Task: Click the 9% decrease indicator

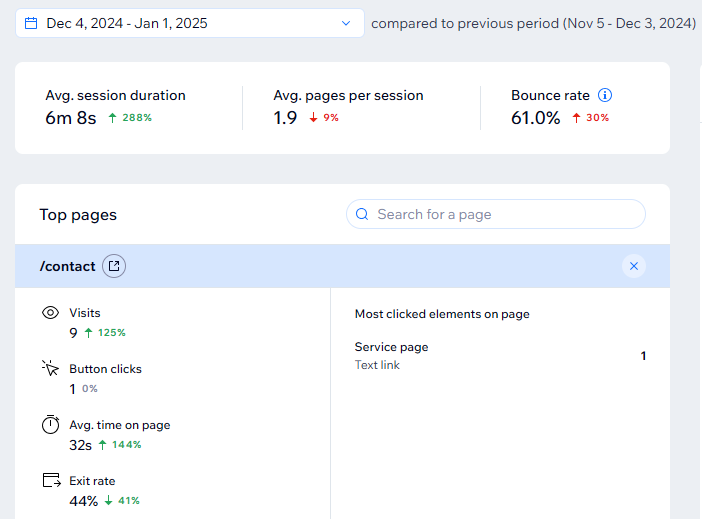Action: coord(324,118)
